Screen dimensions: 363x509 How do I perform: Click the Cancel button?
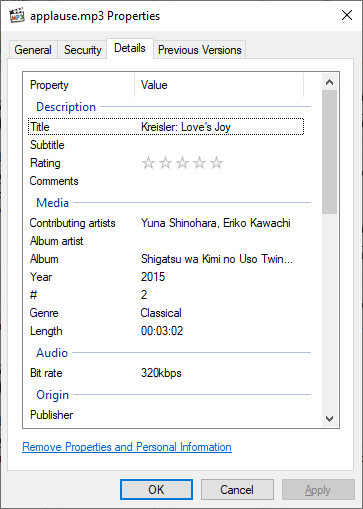tap(237, 490)
